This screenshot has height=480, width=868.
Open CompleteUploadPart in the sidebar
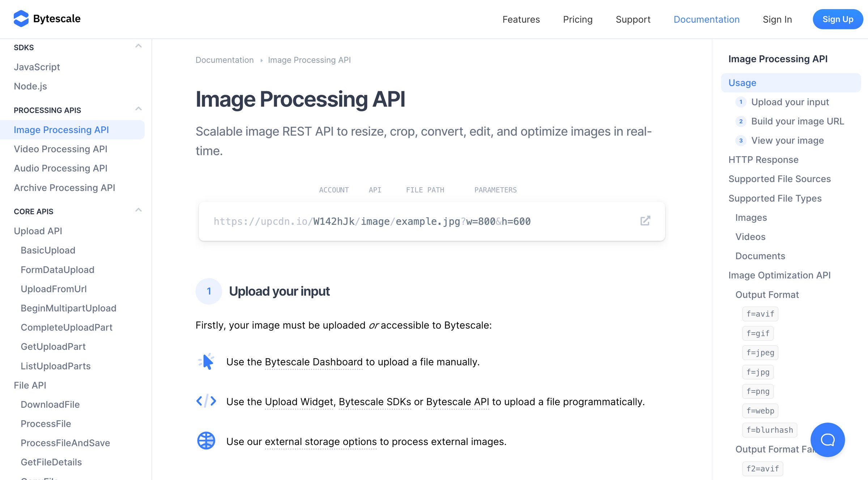tap(67, 327)
